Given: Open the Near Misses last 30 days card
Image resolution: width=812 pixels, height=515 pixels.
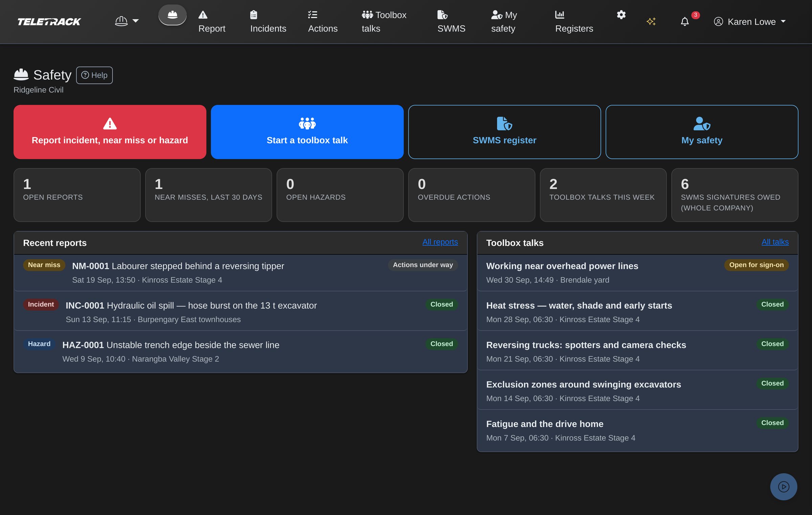Looking at the screenshot, I should pyautogui.click(x=208, y=195).
